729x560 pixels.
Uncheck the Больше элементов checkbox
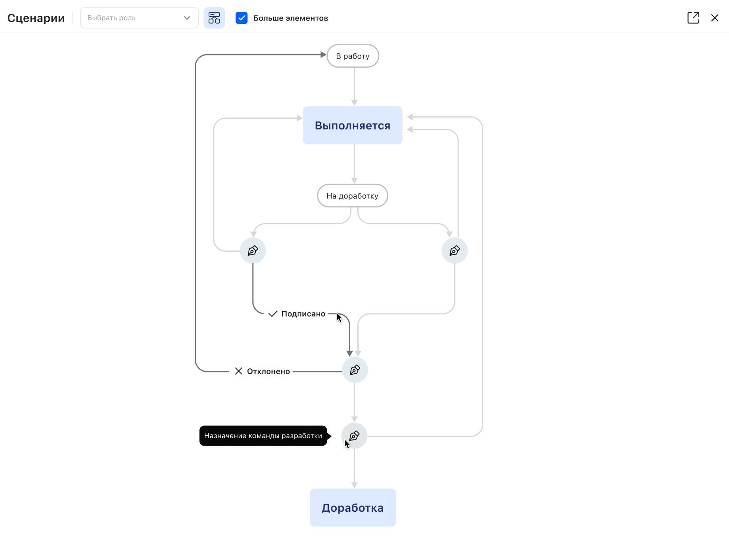[x=241, y=18]
